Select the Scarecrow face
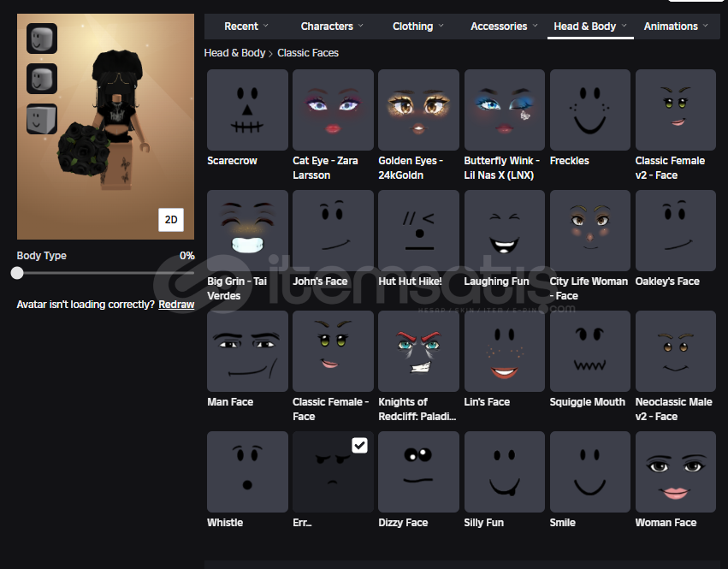This screenshot has height=569, width=728. tap(247, 110)
